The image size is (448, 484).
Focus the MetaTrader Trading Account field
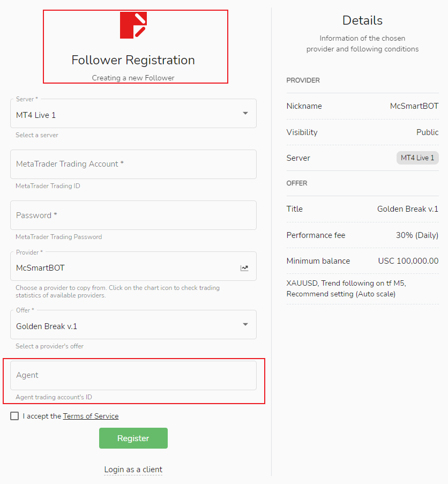133,164
